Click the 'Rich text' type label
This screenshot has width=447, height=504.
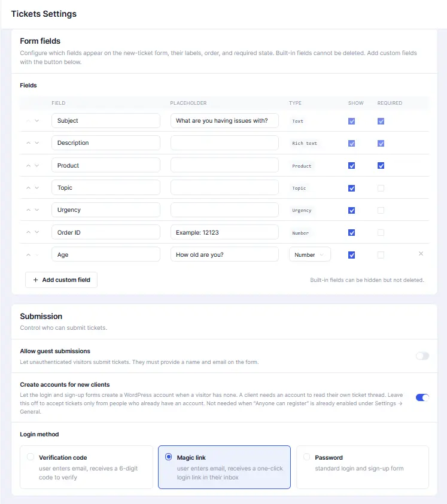tap(305, 143)
